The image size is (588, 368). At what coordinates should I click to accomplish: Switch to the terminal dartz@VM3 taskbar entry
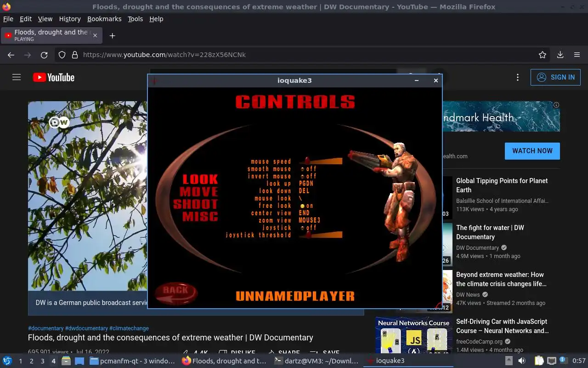pos(317,361)
